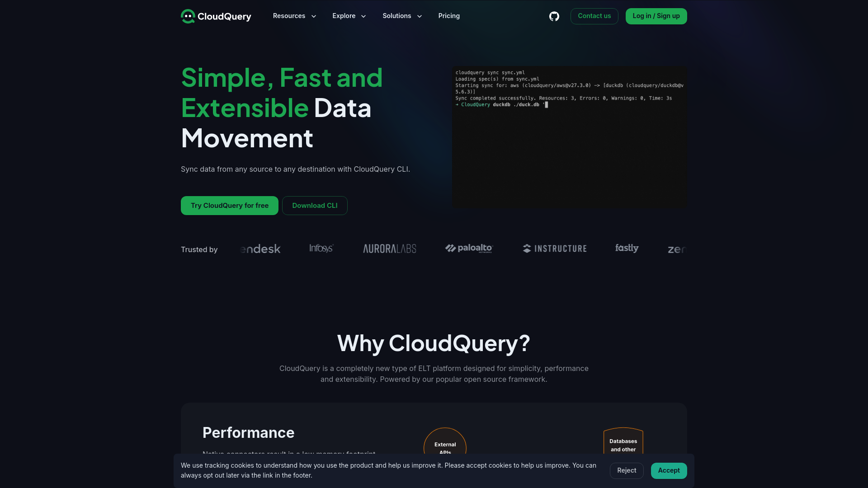Click the GitHub icon in the navbar

(554, 16)
